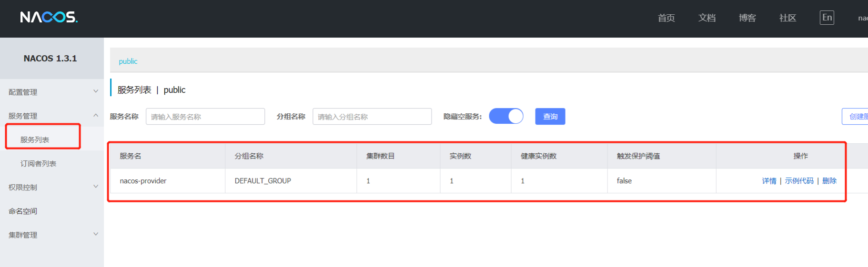Open 社区 in top navigation
Screen dimensions: 868x267
pyautogui.click(x=787, y=18)
